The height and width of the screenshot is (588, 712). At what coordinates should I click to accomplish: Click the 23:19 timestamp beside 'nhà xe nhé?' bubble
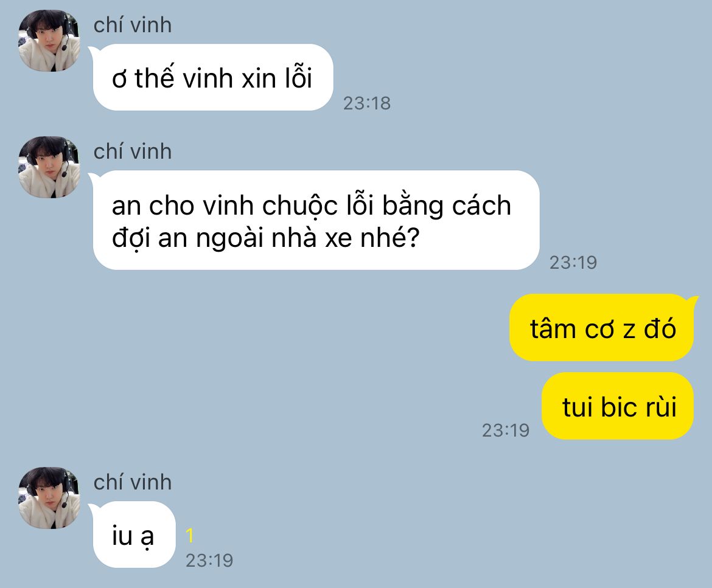573,263
